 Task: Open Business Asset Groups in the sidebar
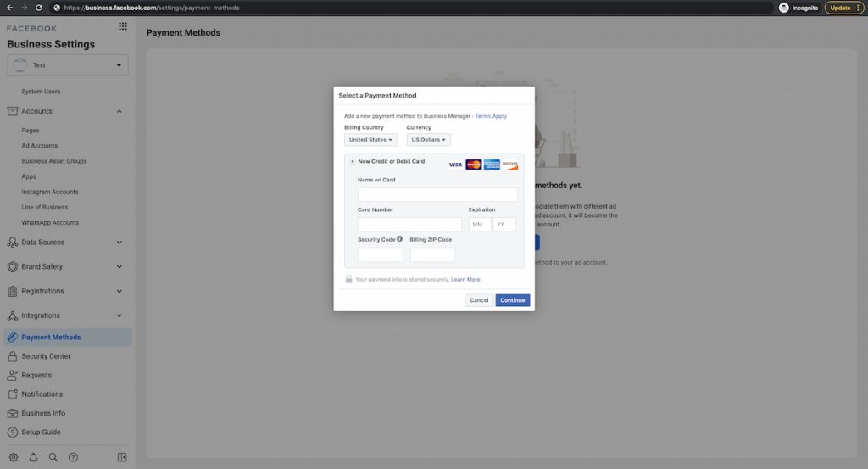pyautogui.click(x=54, y=161)
